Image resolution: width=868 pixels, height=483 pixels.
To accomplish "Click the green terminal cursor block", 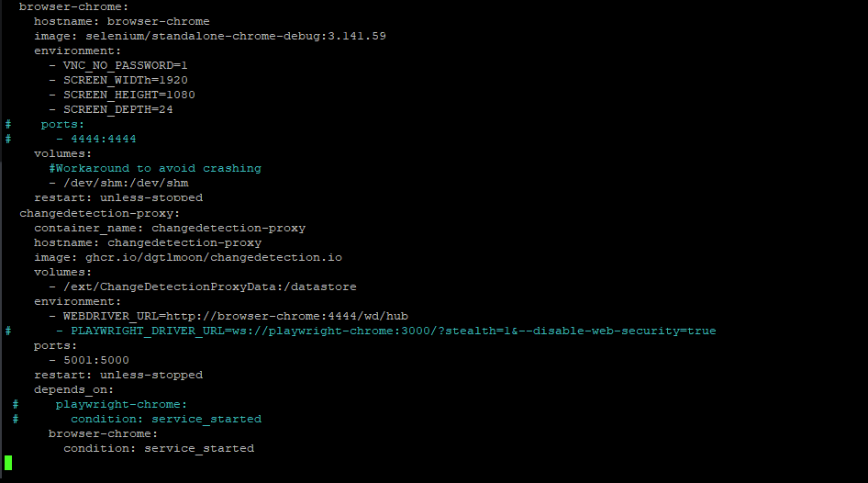I will point(8,463).
